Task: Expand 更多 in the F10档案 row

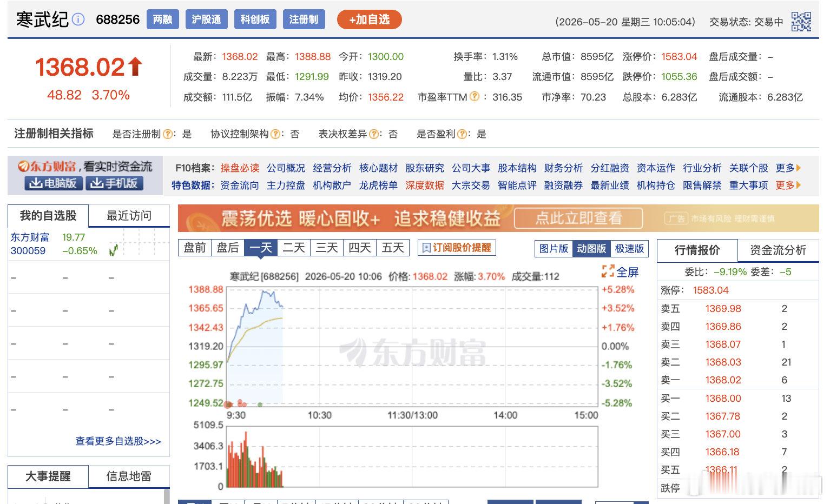Action: (x=788, y=168)
